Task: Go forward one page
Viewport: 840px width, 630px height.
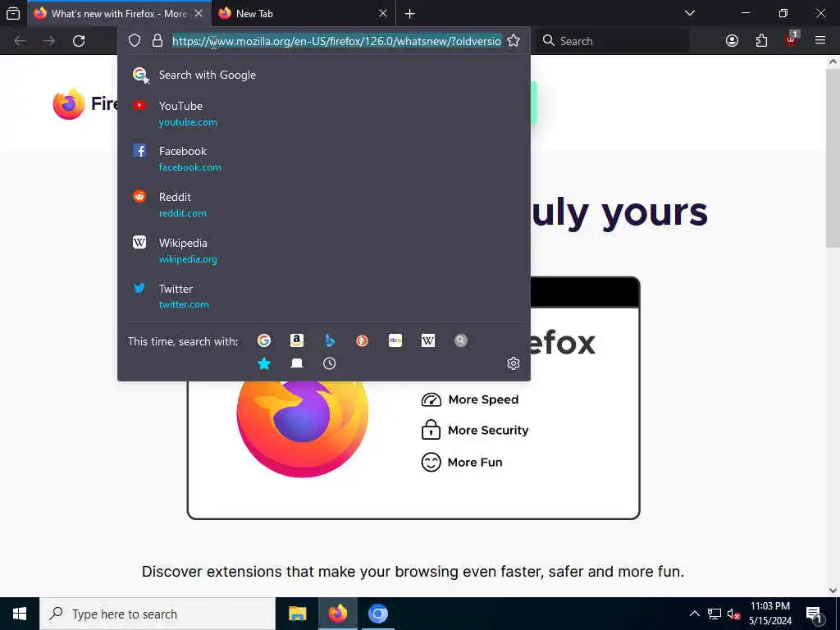Action: 49,41
